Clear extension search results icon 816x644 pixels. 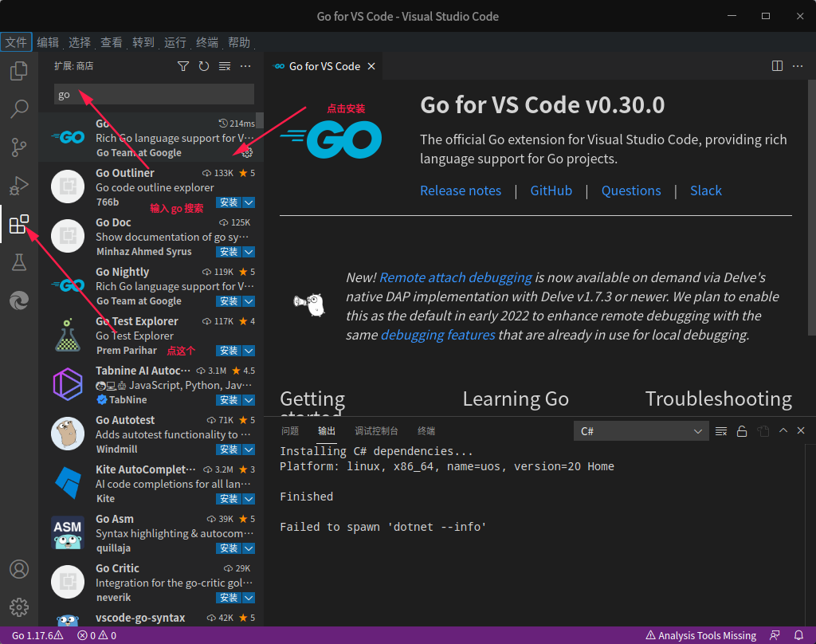click(225, 66)
